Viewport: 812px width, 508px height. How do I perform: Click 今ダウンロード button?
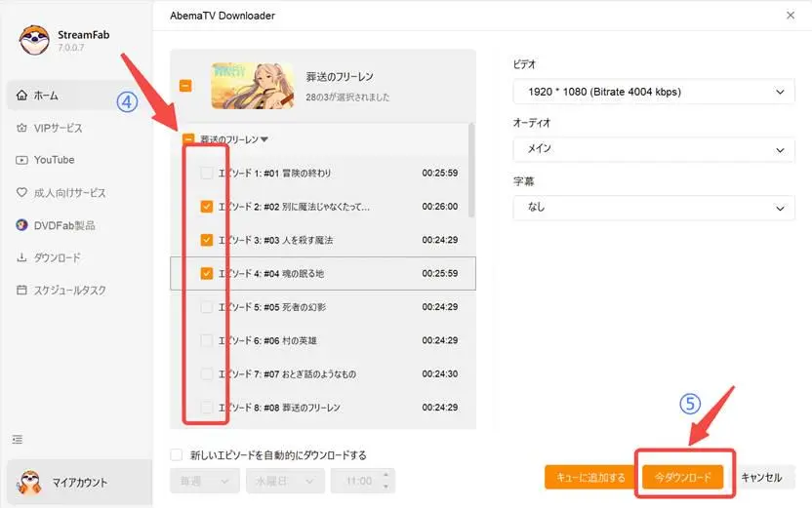682,477
